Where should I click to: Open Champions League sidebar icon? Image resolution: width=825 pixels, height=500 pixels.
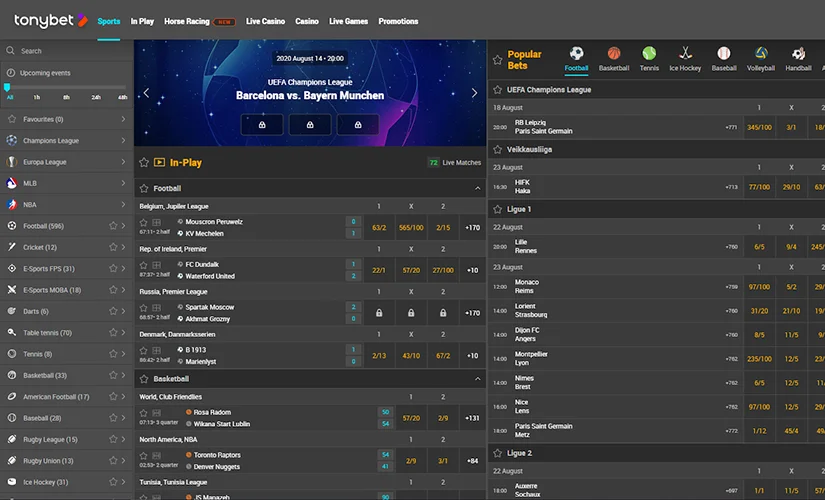[x=12, y=141]
